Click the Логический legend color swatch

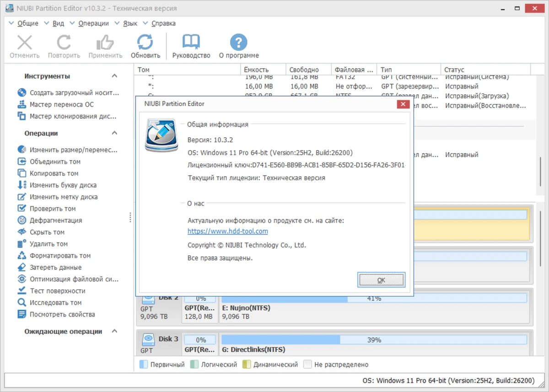pyautogui.click(x=194, y=365)
